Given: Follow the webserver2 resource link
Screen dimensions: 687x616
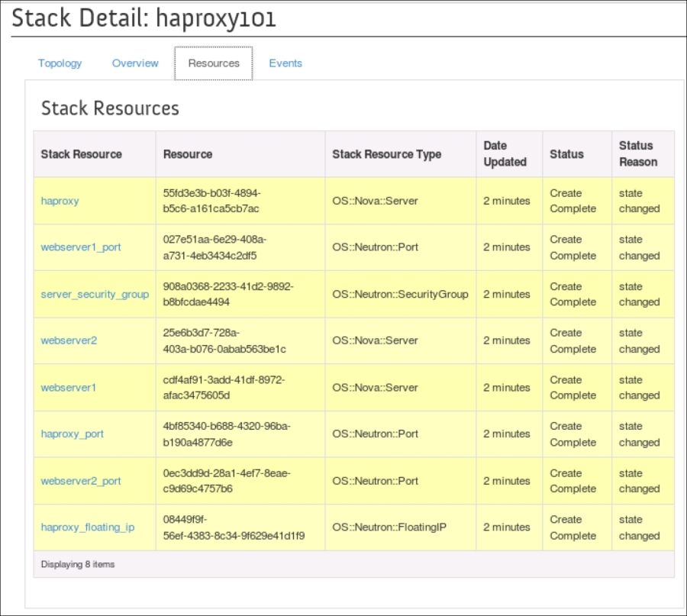Looking at the screenshot, I should point(69,340).
